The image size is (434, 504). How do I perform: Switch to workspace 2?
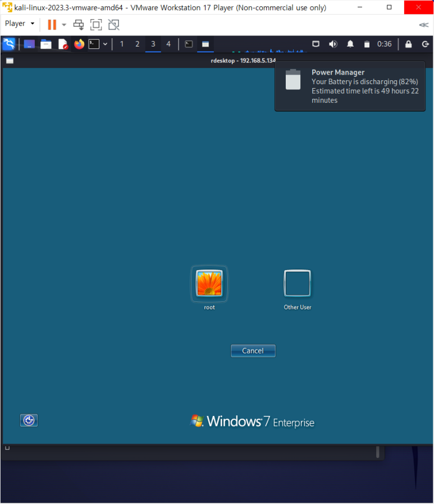click(x=137, y=44)
